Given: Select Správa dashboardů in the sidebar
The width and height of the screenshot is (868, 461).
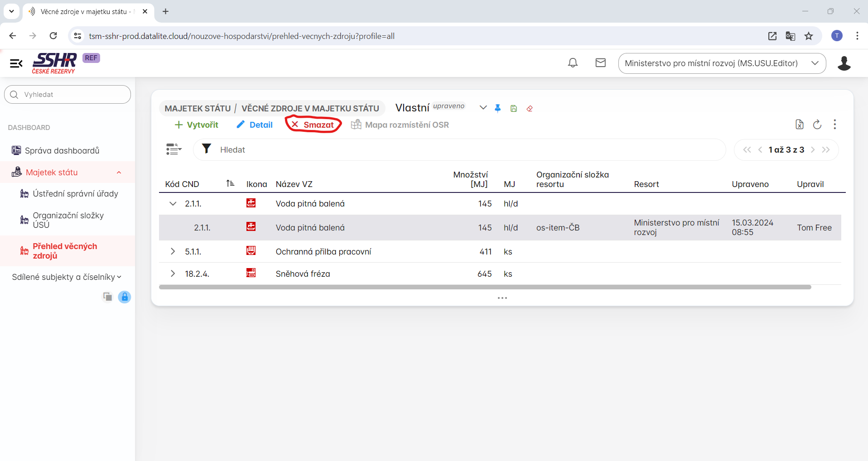Looking at the screenshot, I should tap(62, 150).
